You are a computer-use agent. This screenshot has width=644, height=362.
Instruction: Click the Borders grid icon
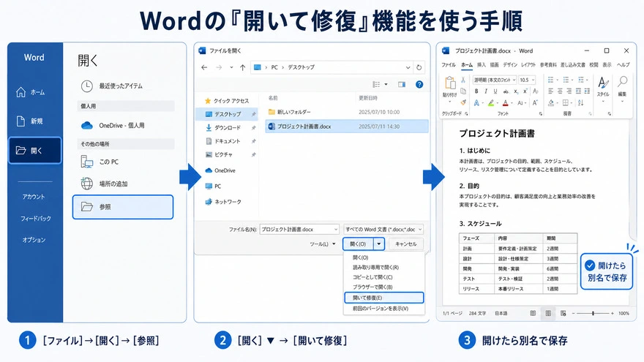coord(566,102)
